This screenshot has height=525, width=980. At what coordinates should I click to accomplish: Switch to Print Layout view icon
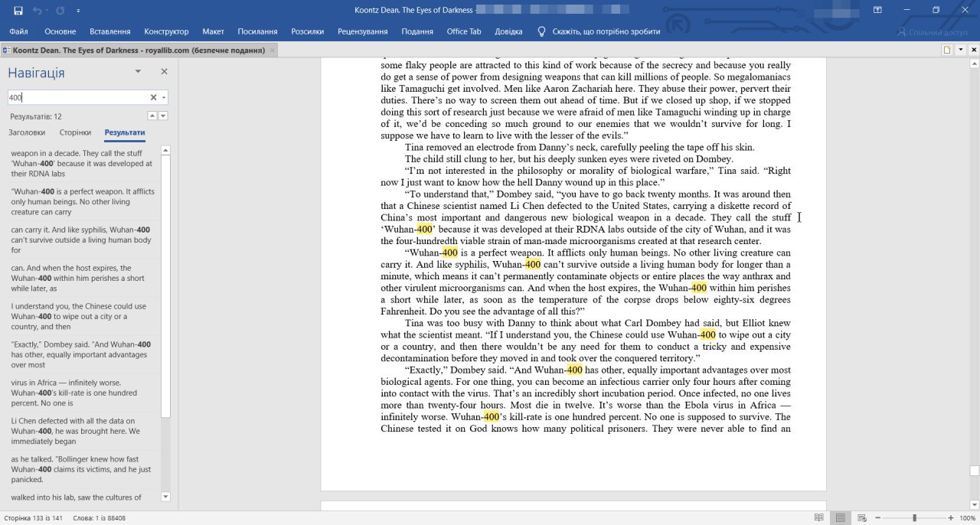841,518
